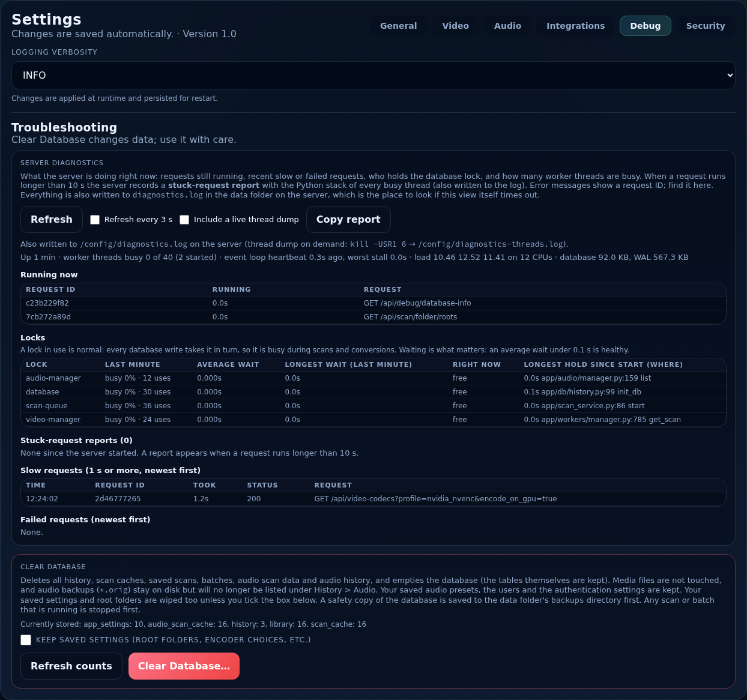Click 'busy 0% · 12 uses' cell
The width and height of the screenshot is (747, 700).
[x=138, y=378]
